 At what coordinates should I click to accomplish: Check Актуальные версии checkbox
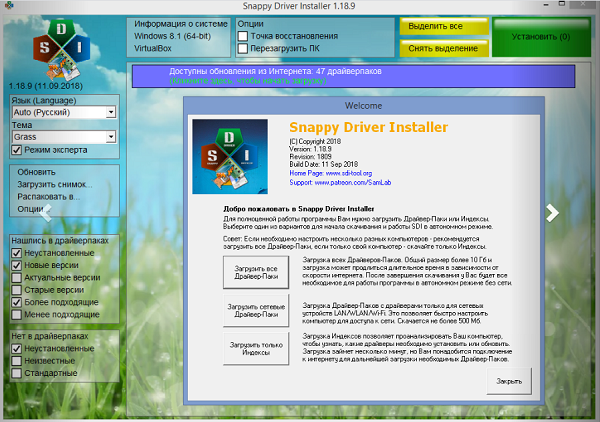(x=16, y=277)
